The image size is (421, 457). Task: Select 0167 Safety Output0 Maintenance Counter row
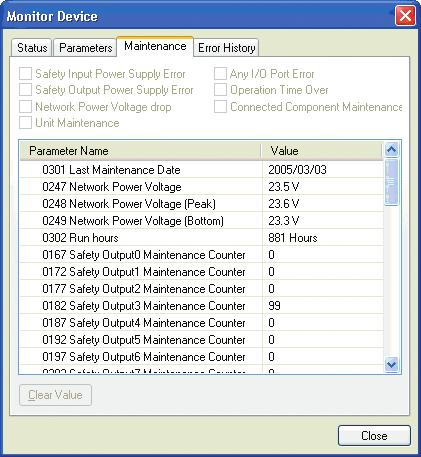202,255
